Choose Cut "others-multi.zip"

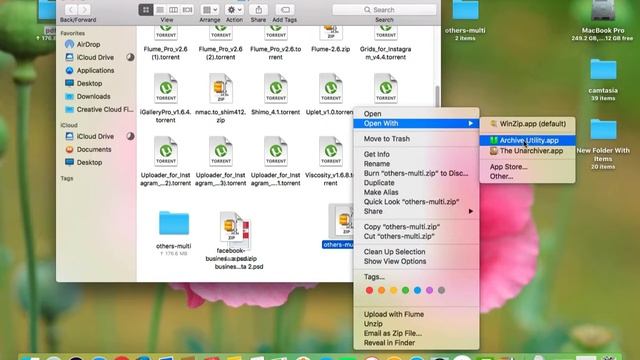pyautogui.click(x=416, y=236)
